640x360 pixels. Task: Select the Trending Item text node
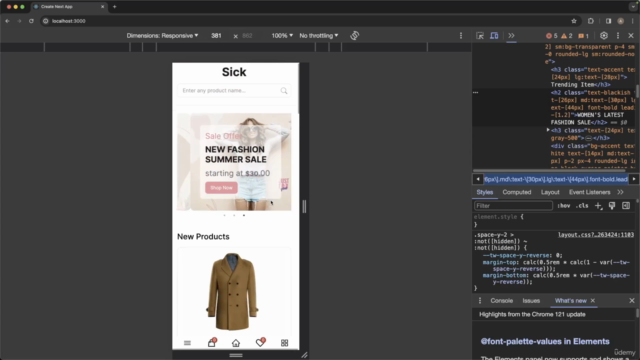click(572, 84)
